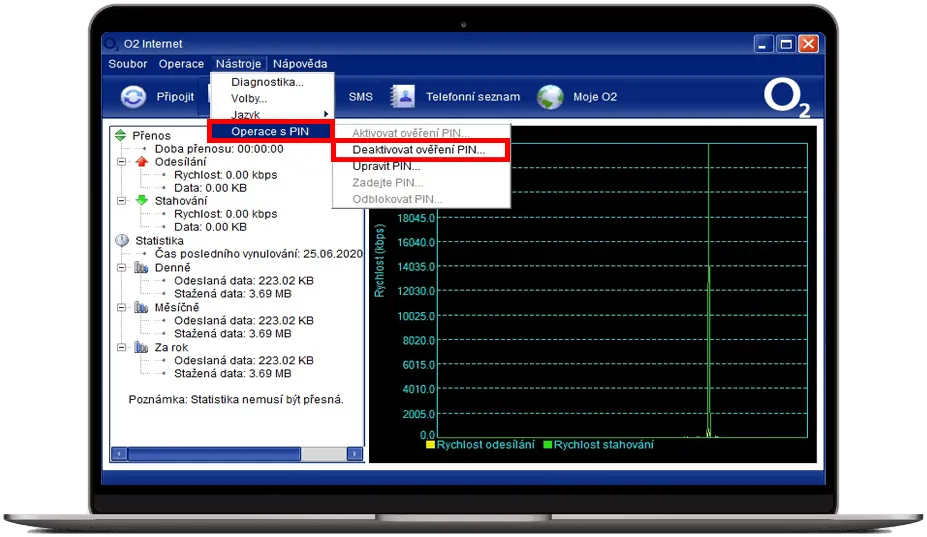The width and height of the screenshot is (927, 537).
Task: Select the Statistika tree row
Action: click(159, 241)
